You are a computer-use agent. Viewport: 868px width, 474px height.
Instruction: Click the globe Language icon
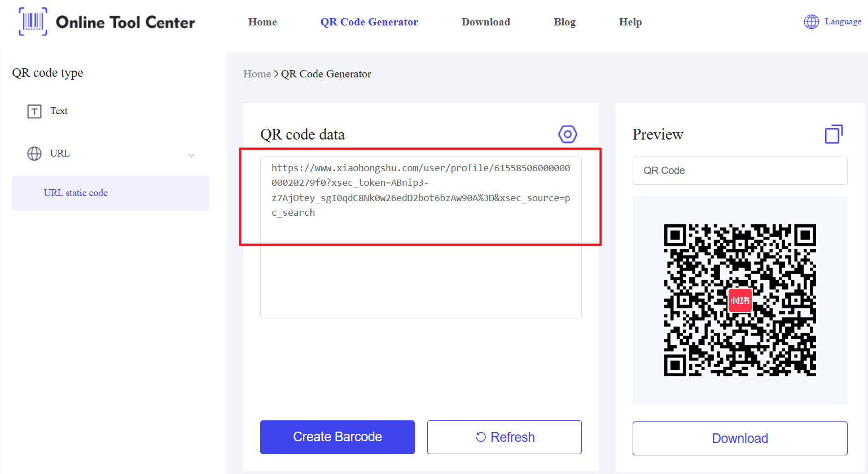[x=811, y=22]
